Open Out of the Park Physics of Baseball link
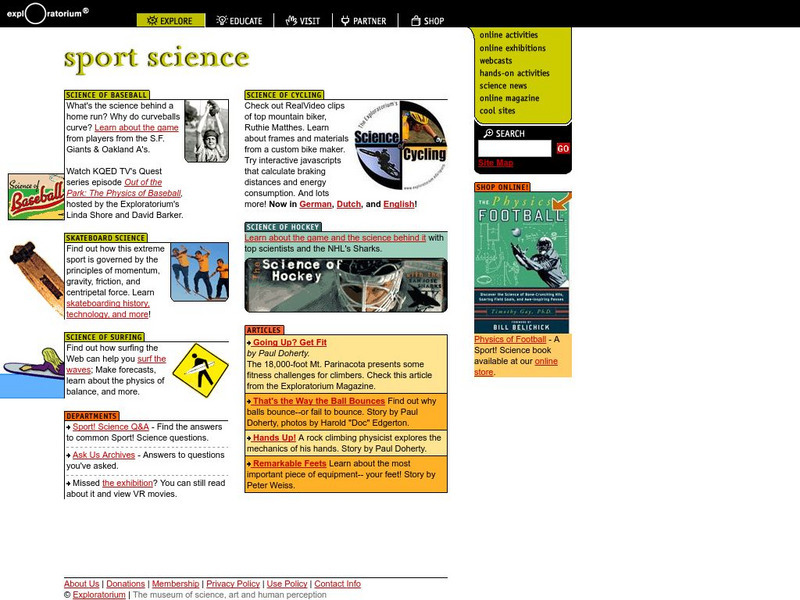The height and width of the screenshot is (600, 800). pos(124,188)
